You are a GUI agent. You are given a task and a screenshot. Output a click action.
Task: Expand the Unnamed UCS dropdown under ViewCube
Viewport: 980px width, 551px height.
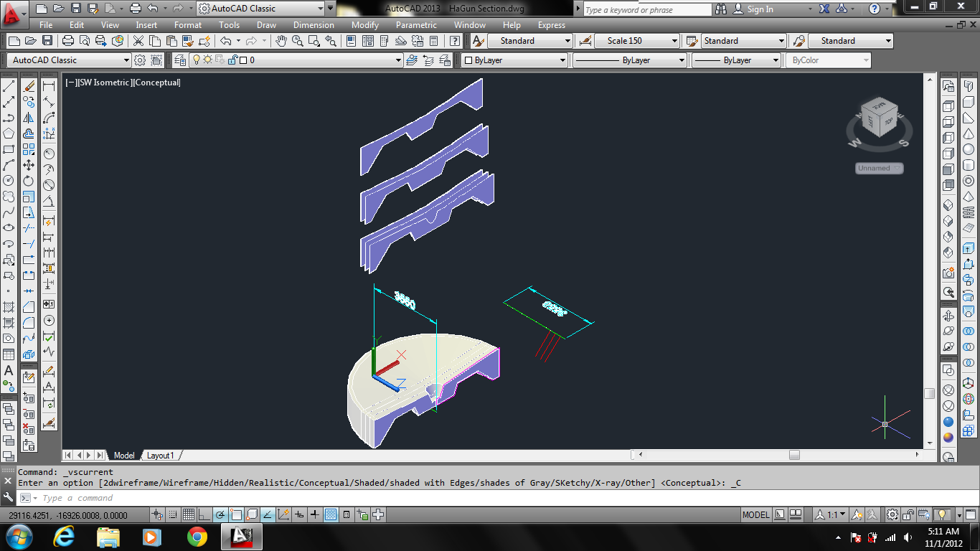tap(879, 169)
